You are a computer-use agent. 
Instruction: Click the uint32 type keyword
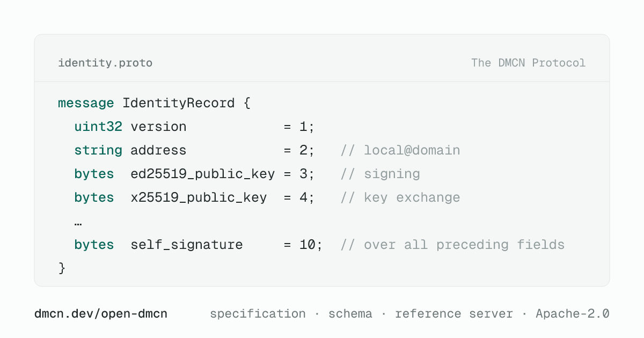[98, 127]
